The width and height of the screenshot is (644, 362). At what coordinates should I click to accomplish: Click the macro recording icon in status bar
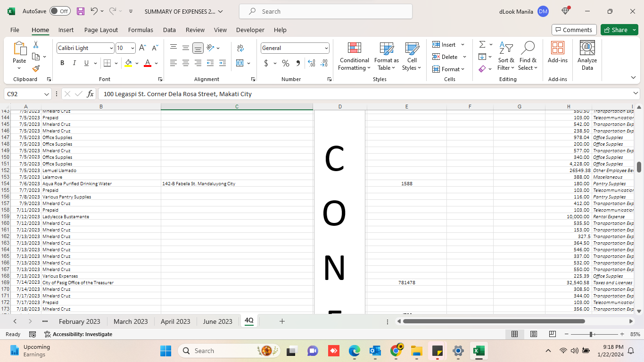[33, 334]
